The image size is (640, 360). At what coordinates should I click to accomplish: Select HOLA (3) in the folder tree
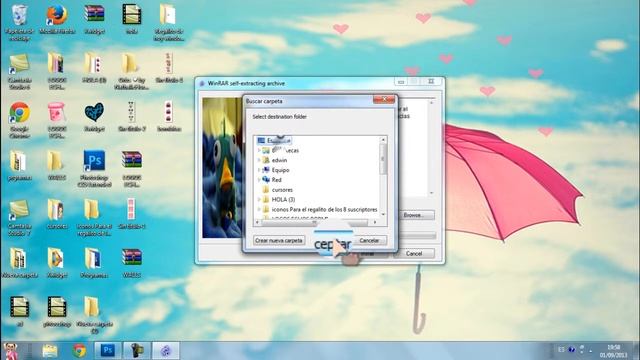click(279, 199)
